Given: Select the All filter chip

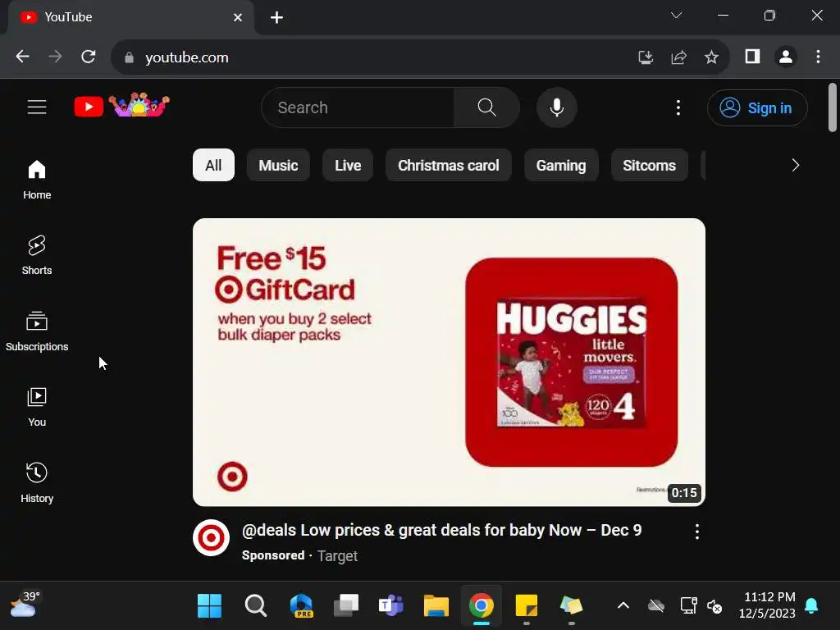Looking at the screenshot, I should (x=213, y=165).
